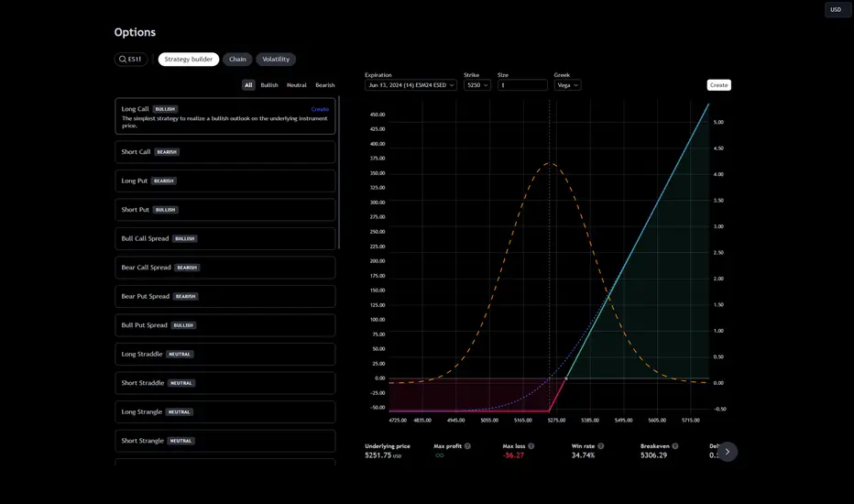This screenshot has height=504, width=854.
Task: Click the white Create button above chart
Action: (x=719, y=85)
